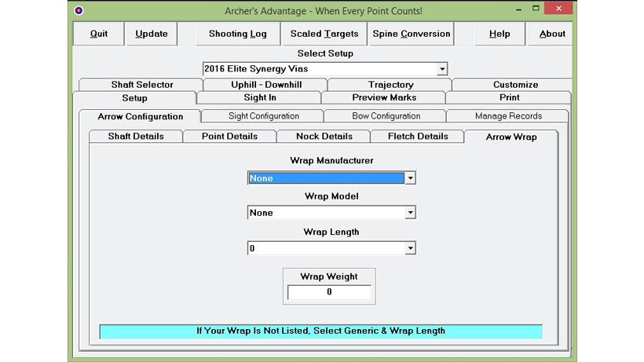644x362 pixels.
Task: Click the Quit button
Action: (99, 34)
